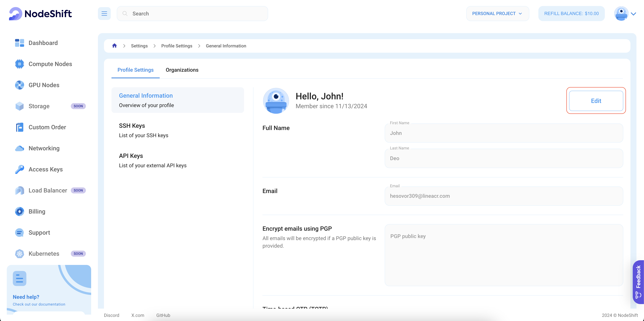This screenshot has width=644, height=321.
Task: Click the Edit button
Action: click(596, 100)
